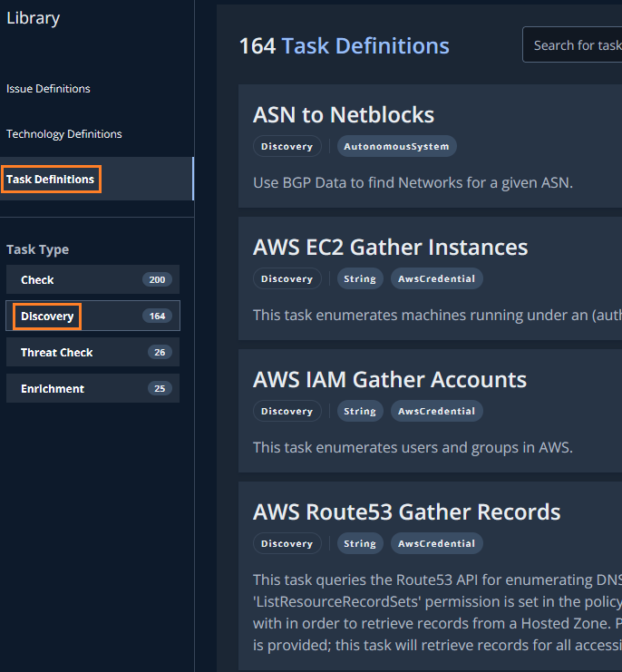
Task: Click the AwsCredential tag under AWS IAM Gather Accounts
Action: [x=437, y=411]
